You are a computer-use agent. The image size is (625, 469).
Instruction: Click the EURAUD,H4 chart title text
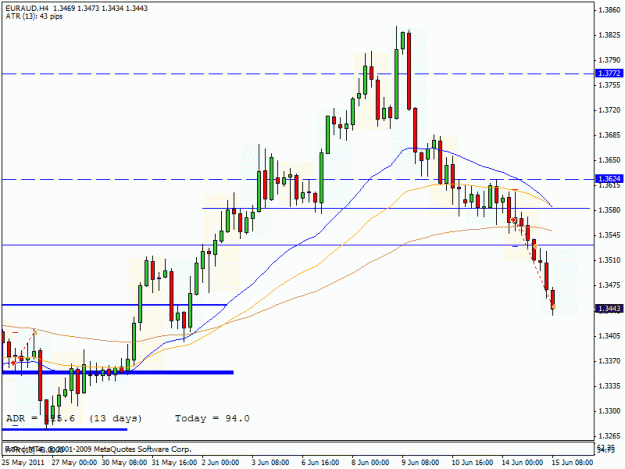tap(28, 8)
